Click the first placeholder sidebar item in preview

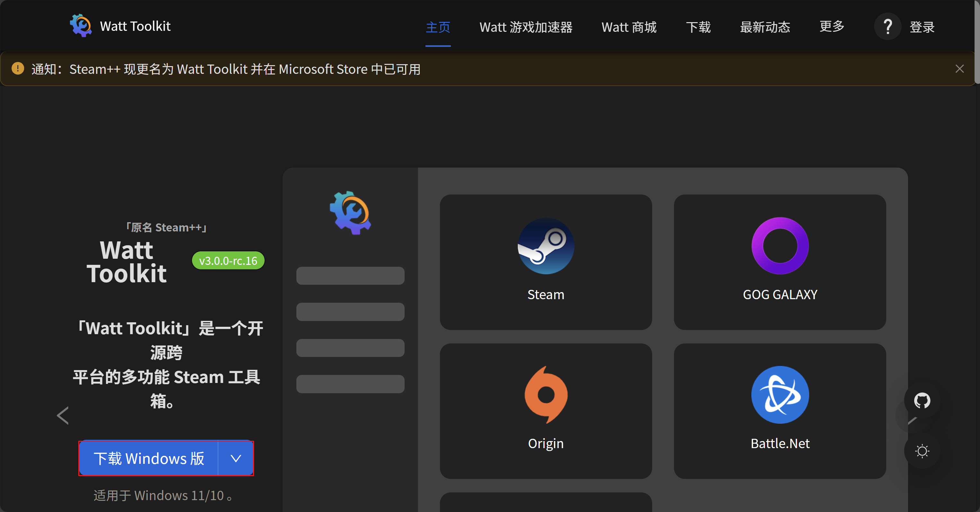[350, 276]
